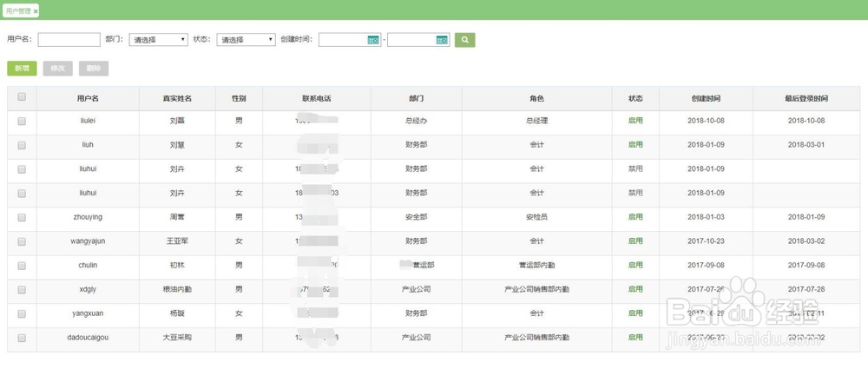The height and width of the screenshot is (369, 868).
Task: Check the box for user liuh
Action: (23, 145)
